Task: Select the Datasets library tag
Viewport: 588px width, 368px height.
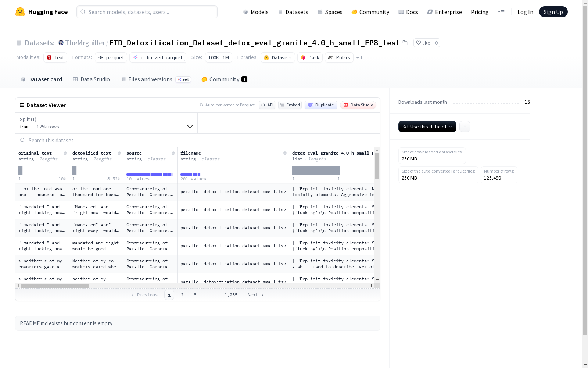Action: pyautogui.click(x=278, y=57)
